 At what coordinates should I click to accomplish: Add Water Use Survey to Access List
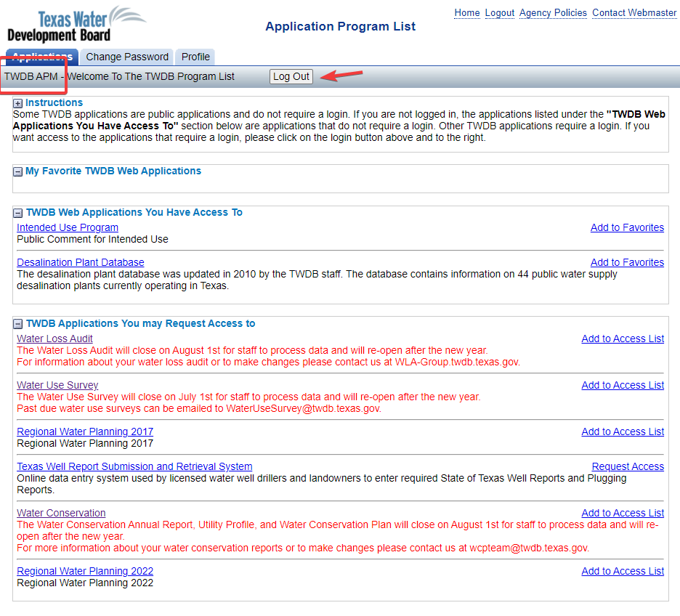click(623, 385)
